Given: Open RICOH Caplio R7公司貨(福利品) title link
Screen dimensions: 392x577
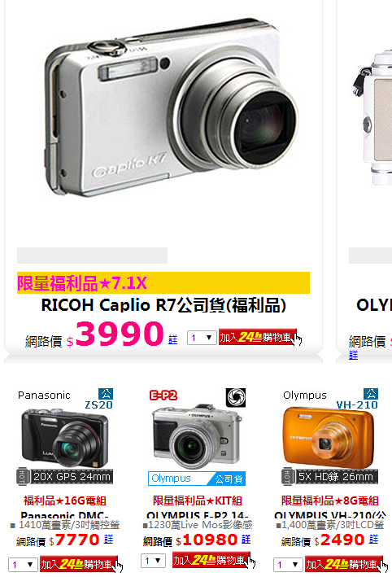Looking at the screenshot, I should tap(163, 305).
